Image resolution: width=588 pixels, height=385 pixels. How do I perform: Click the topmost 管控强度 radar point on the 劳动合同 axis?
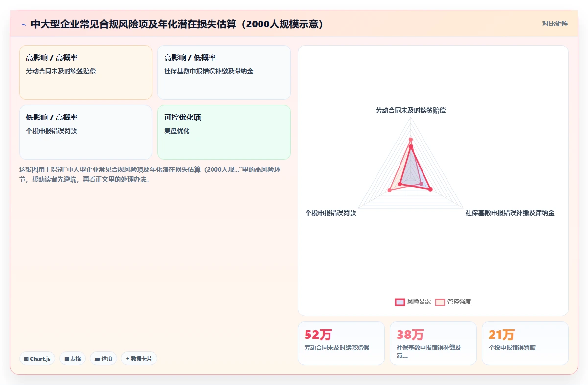pos(411,140)
